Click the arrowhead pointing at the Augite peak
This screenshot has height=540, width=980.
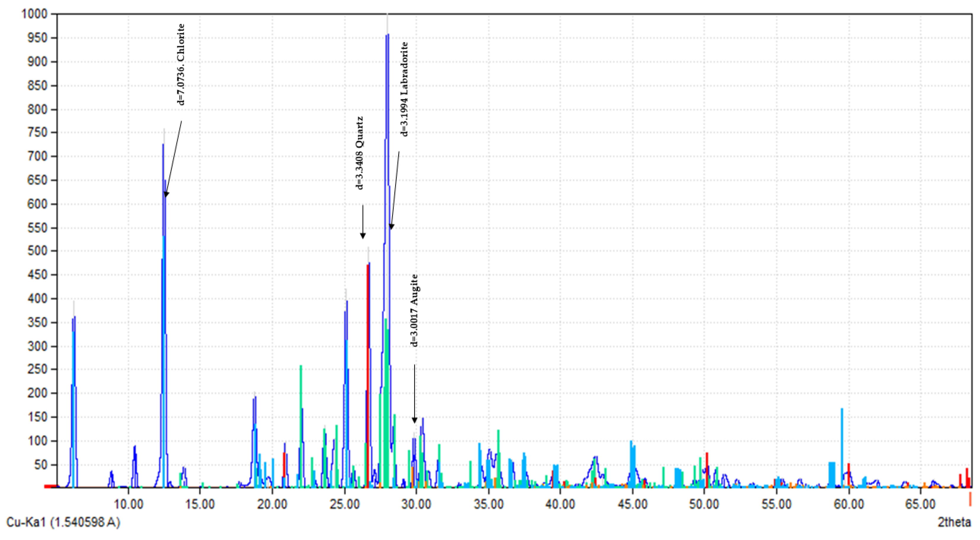coord(415,420)
